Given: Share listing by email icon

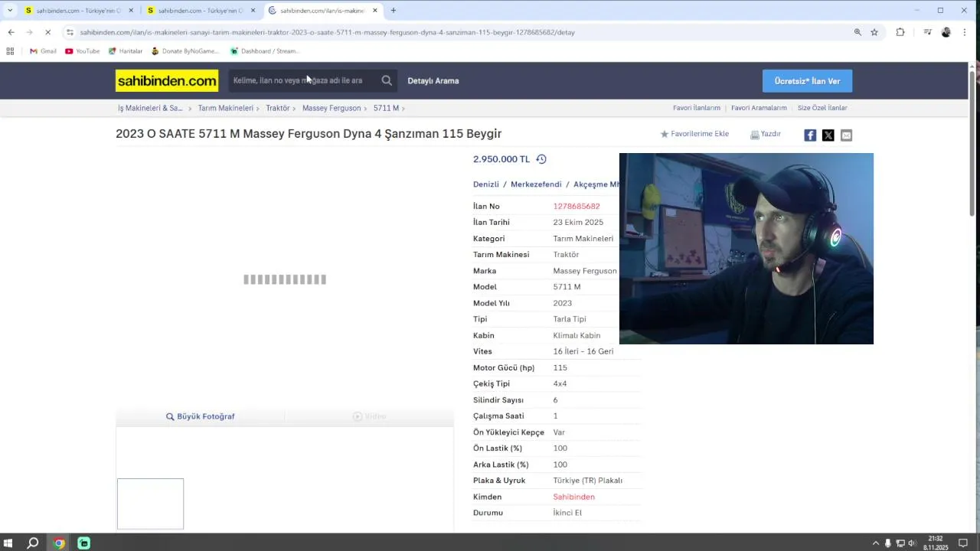Looking at the screenshot, I should click(x=846, y=135).
